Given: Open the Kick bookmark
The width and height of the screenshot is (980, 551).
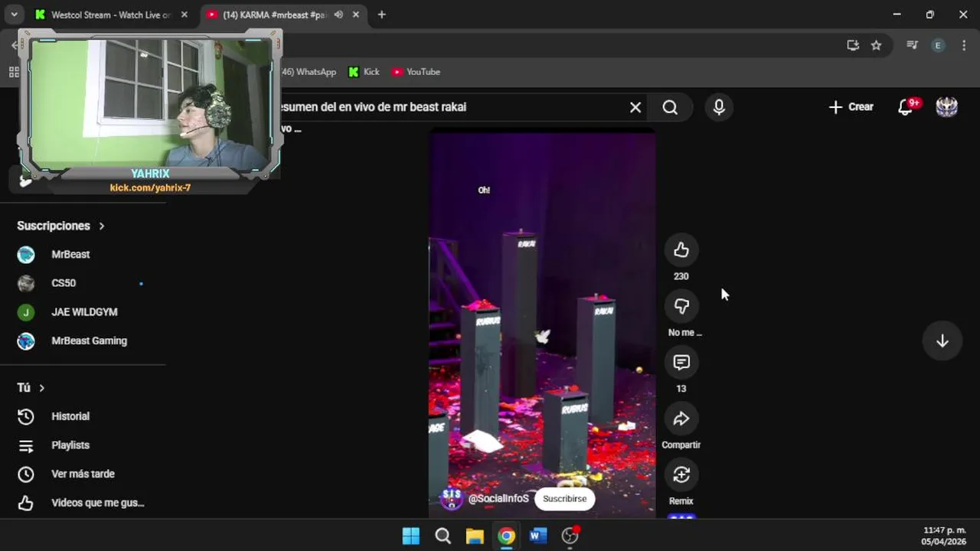Looking at the screenshot, I should point(364,72).
